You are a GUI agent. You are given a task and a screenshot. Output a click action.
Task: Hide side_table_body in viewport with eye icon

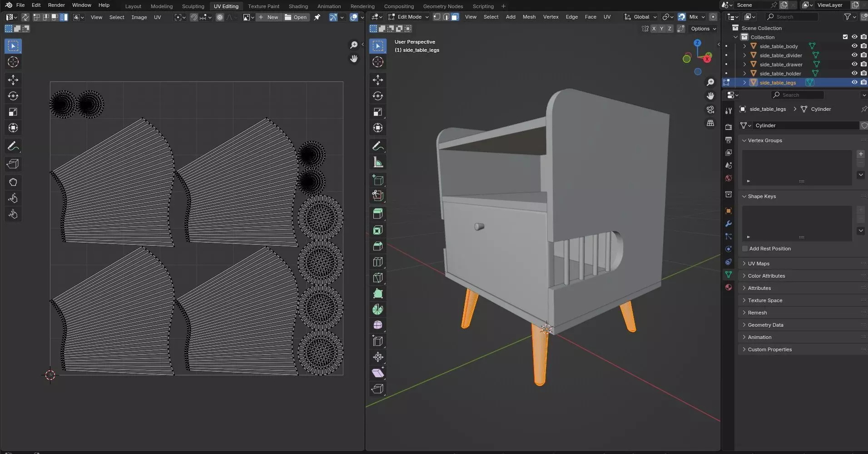(854, 46)
